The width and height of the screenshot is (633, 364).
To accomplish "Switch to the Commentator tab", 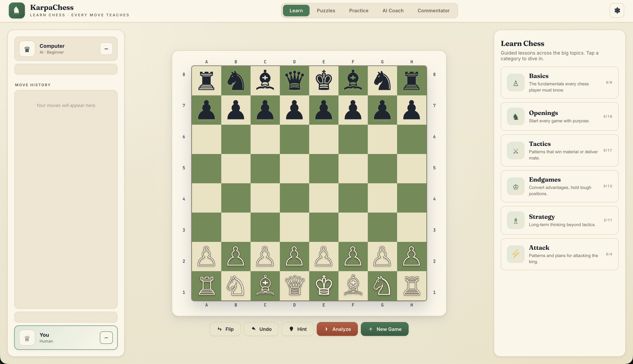I will pos(433,10).
